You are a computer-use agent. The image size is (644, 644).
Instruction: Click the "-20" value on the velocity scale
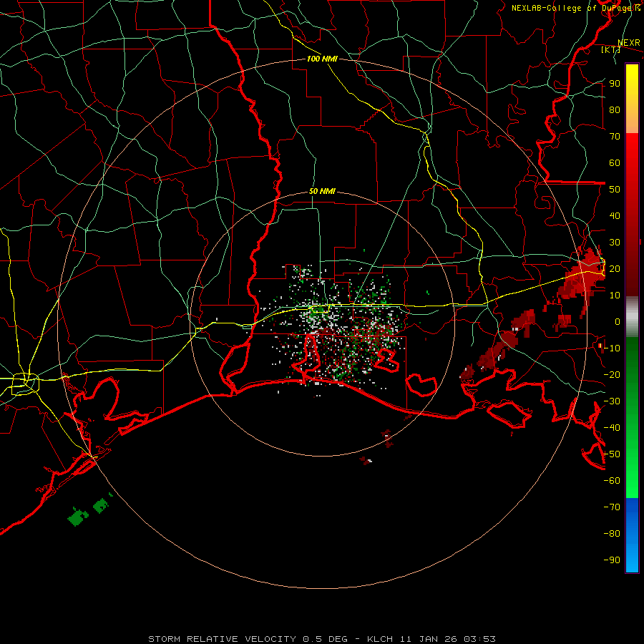pyautogui.click(x=612, y=374)
